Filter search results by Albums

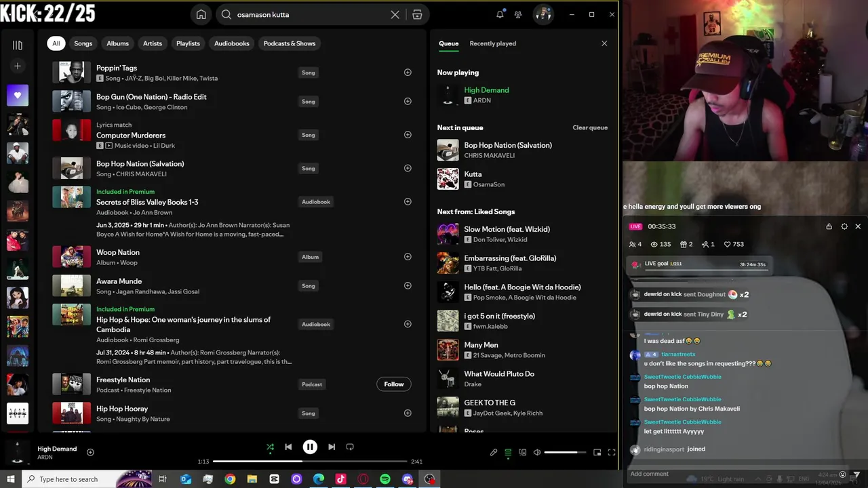[x=117, y=43]
